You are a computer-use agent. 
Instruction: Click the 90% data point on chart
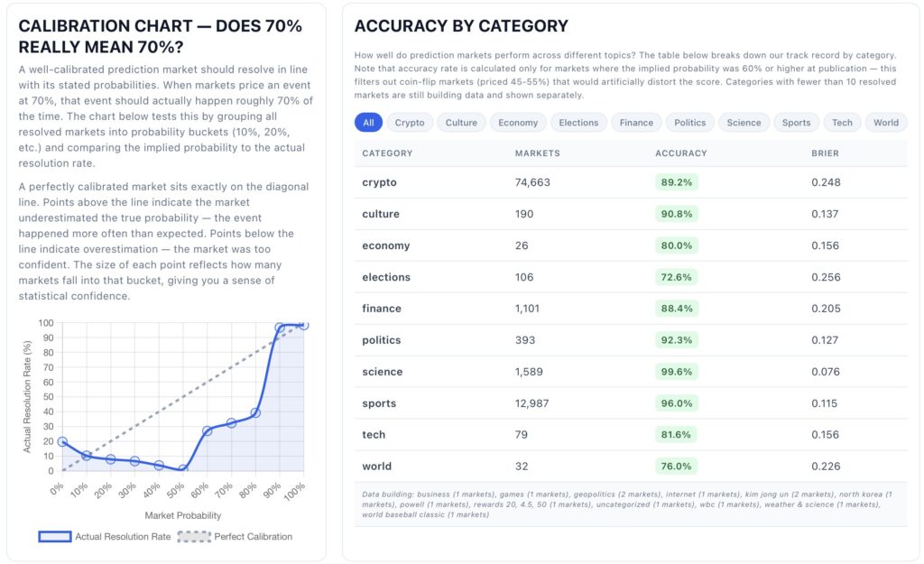(280, 328)
